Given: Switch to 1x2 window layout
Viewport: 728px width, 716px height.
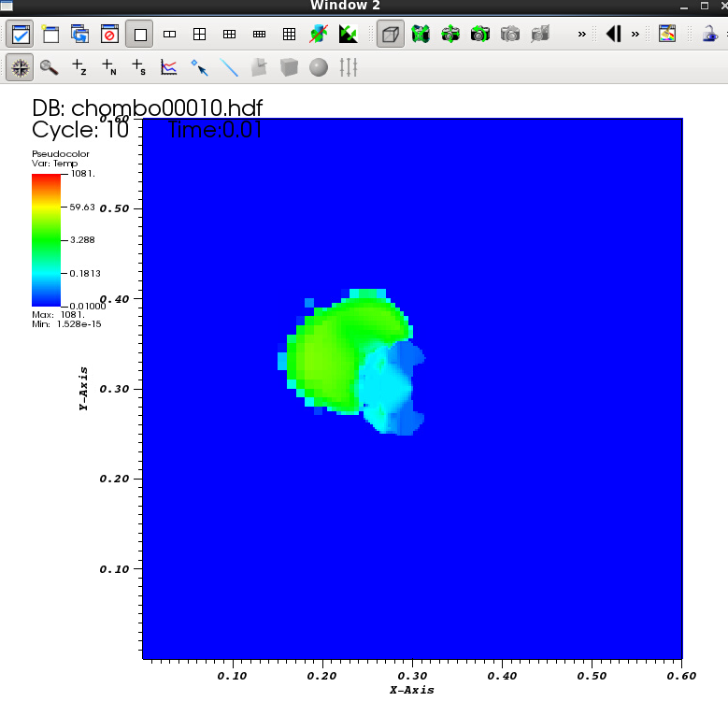Looking at the screenshot, I should (x=169, y=34).
